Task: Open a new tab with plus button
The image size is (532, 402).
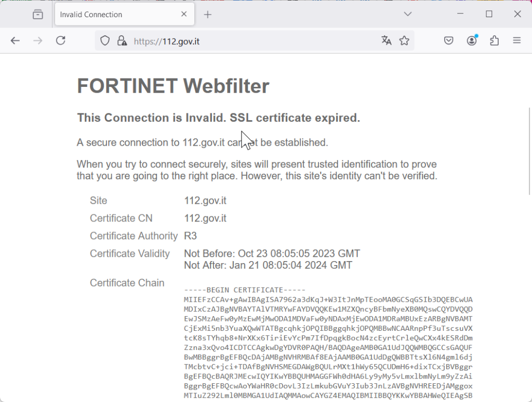Action: click(x=208, y=15)
